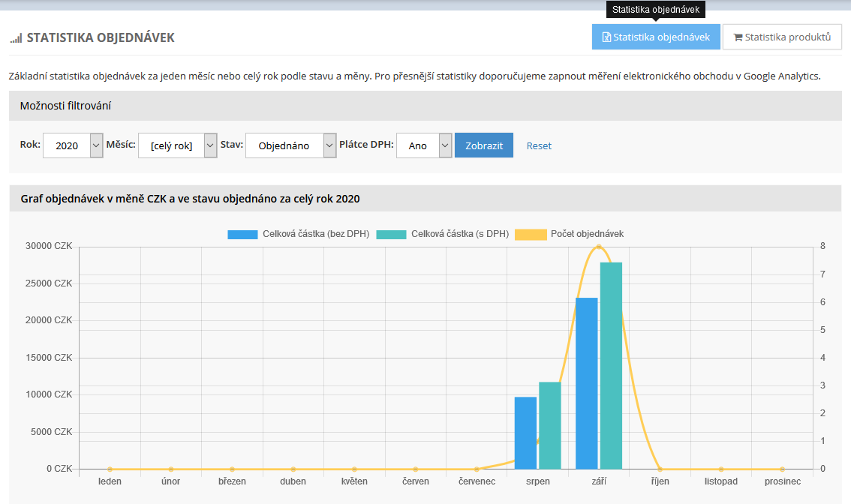851x504 pixels.
Task: Click the cart icon in Statistika produktů tab
Action: (x=738, y=37)
